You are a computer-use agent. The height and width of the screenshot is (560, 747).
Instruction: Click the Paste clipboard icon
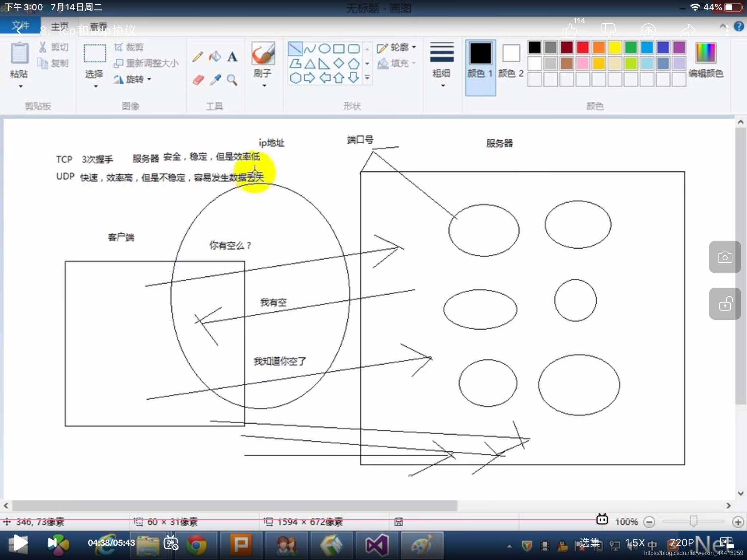tap(19, 53)
